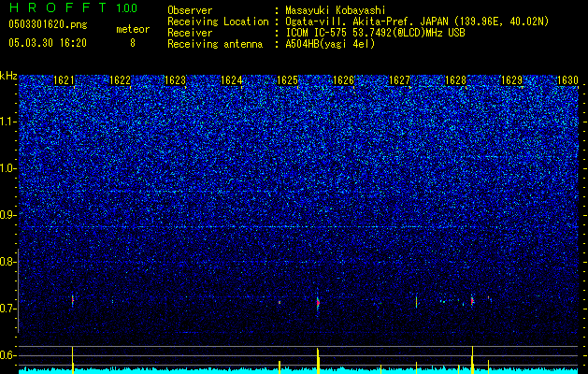Click the 0.7 kHz frequency label
Image resolution: width=588 pixels, height=374 pixels.
pyautogui.click(x=7, y=309)
